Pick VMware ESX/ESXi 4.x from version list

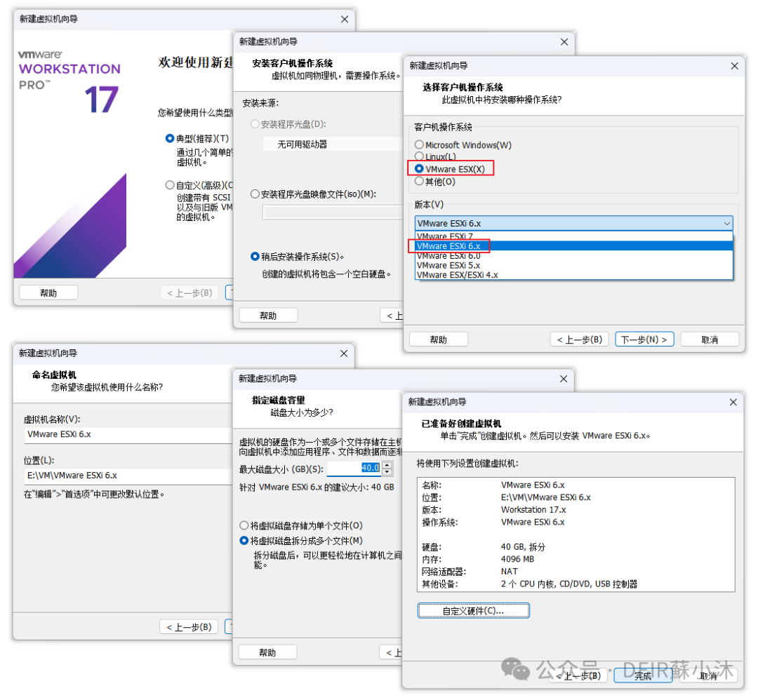click(x=574, y=275)
